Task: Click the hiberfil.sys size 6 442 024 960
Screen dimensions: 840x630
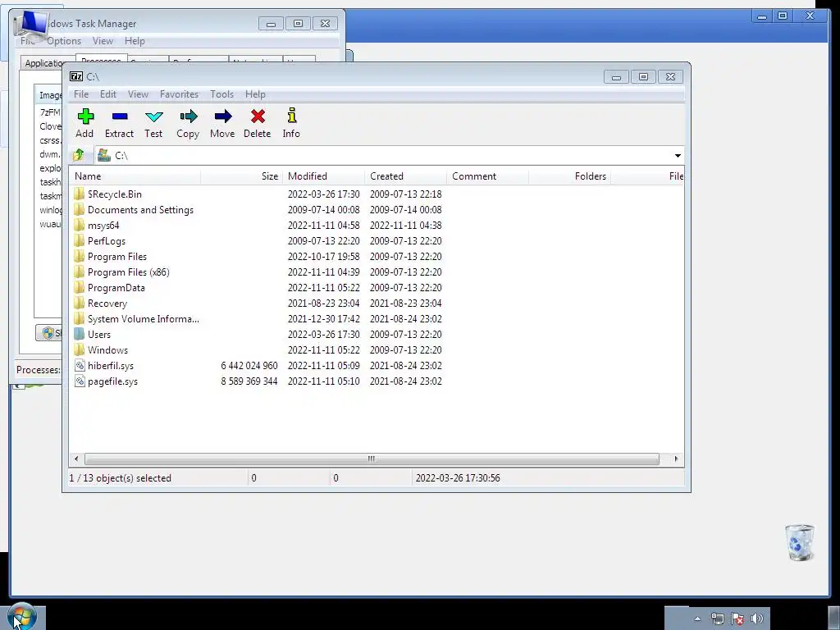Action: tap(249, 365)
